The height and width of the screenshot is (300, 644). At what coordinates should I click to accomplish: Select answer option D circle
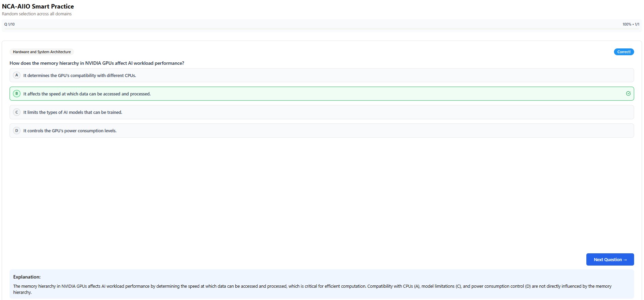(x=17, y=130)
